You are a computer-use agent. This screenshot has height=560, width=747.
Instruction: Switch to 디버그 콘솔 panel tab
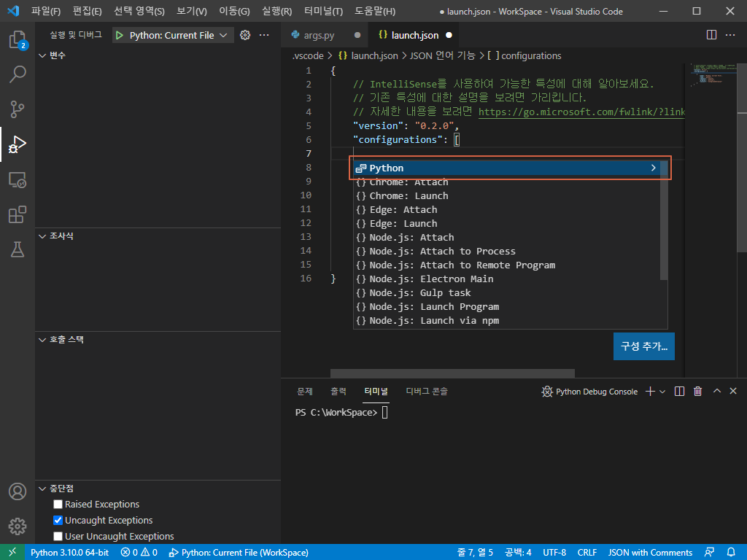[x=426, y=391]
